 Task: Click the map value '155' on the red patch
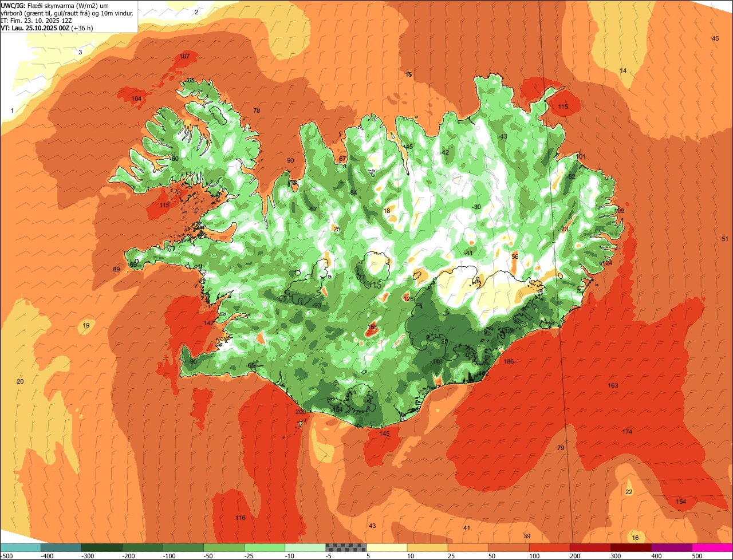tap(373, 327)
